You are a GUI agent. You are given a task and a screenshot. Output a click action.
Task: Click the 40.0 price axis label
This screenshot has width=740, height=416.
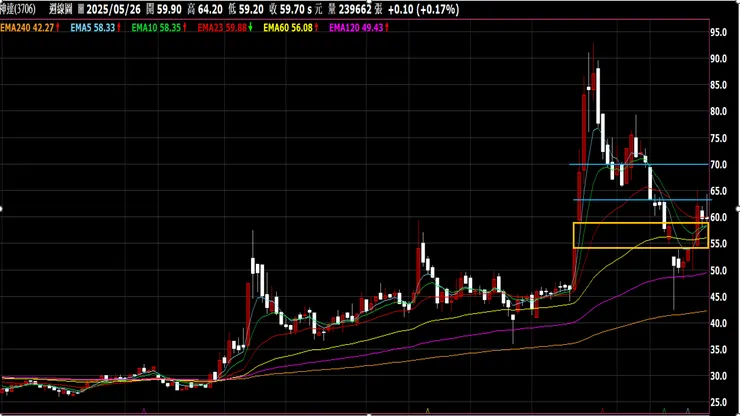point(718,323)
